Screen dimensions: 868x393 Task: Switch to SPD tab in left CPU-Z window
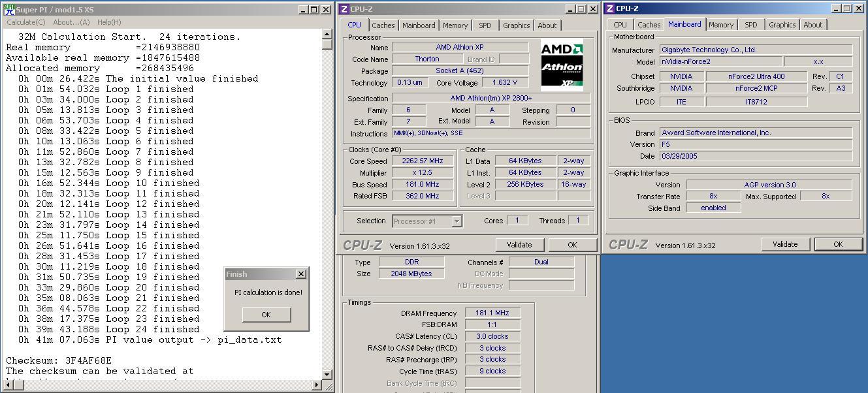[485, 25]
